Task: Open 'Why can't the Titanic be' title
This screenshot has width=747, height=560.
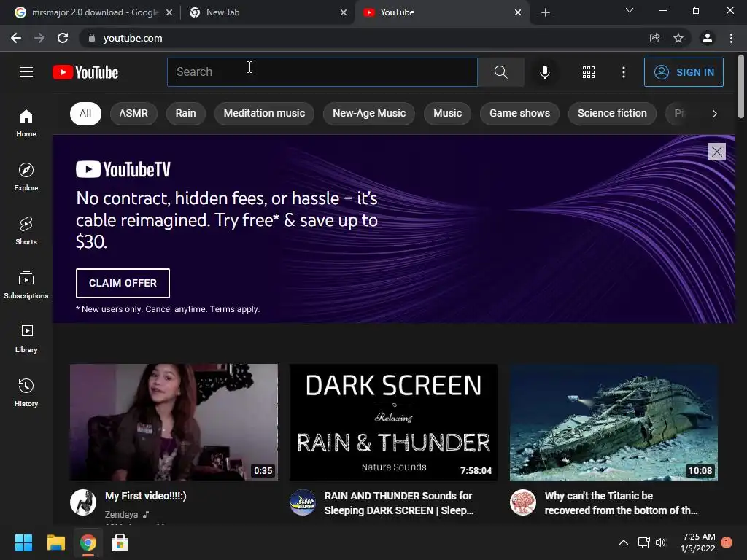Action: pos(621,503)
